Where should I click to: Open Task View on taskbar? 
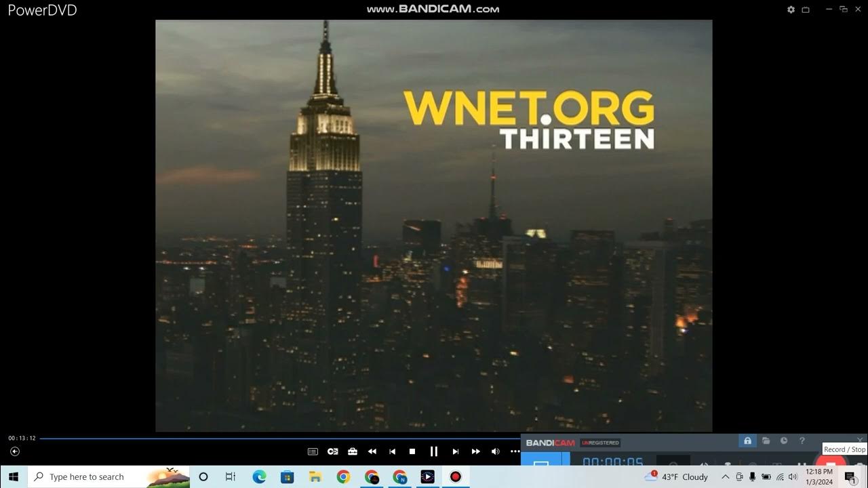click(231, 476)
